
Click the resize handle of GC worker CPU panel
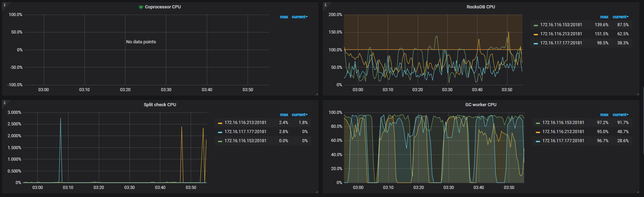[x=638, y=192]
